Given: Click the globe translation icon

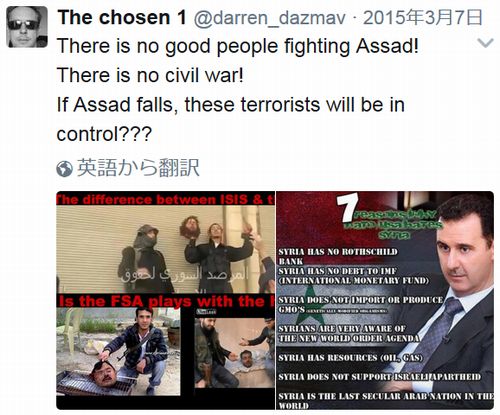Looking at the screenshot, I should 64,168.
